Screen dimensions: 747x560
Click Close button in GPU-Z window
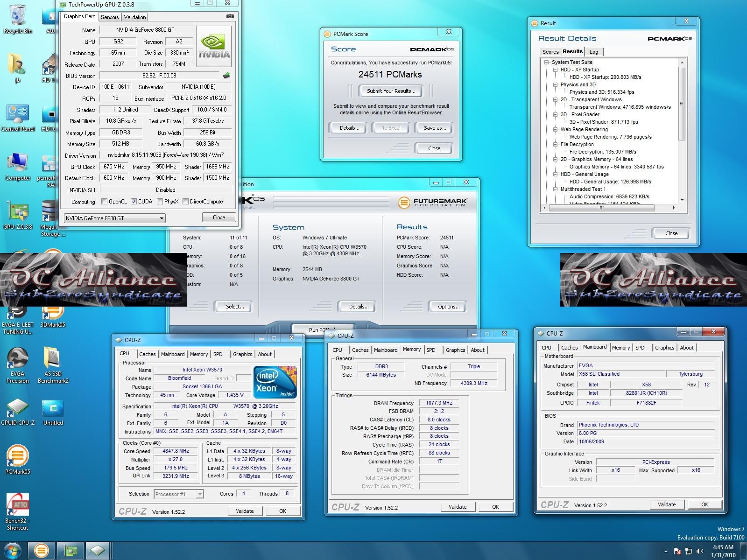[219, 217]
